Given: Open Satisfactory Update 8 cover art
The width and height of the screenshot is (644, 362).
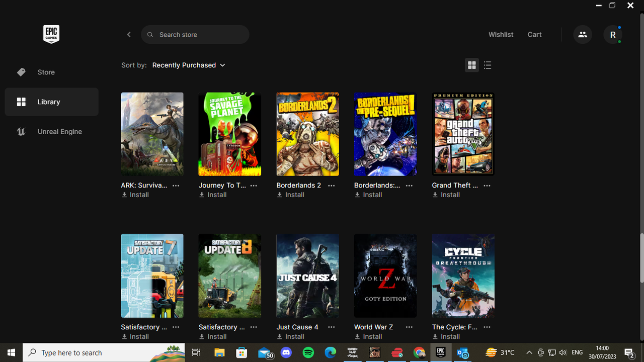Looking at the screenshot, I should click(x=230, y=276).
